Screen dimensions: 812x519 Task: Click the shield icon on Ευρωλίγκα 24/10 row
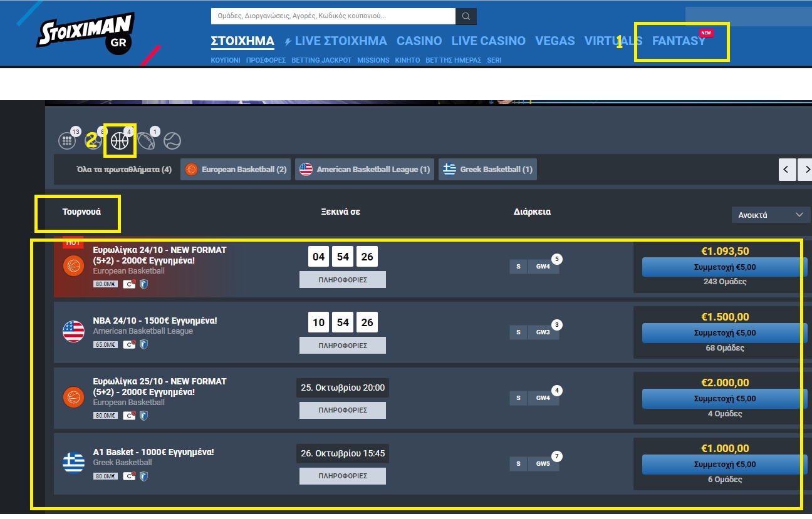click(x=143, y=284)
